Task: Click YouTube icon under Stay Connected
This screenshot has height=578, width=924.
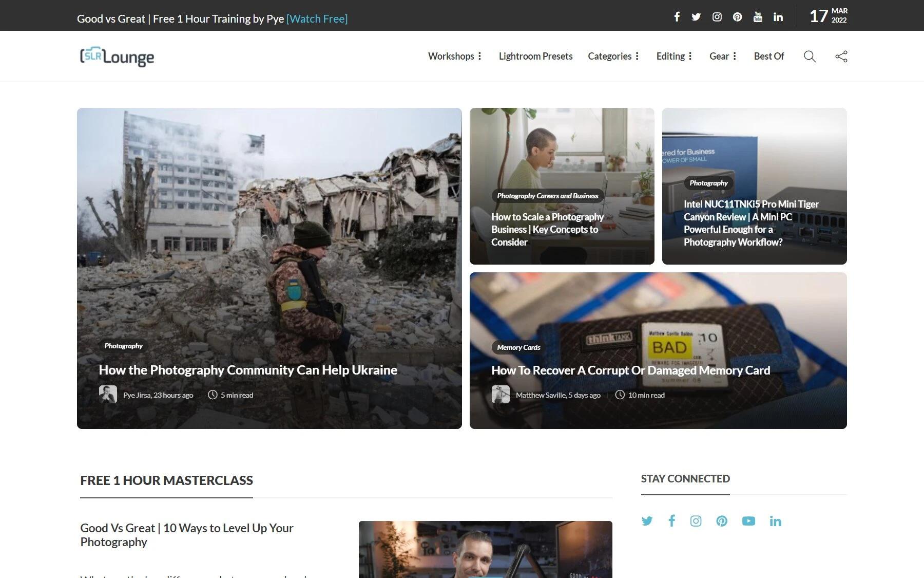Action: click(x=748, y=521)
